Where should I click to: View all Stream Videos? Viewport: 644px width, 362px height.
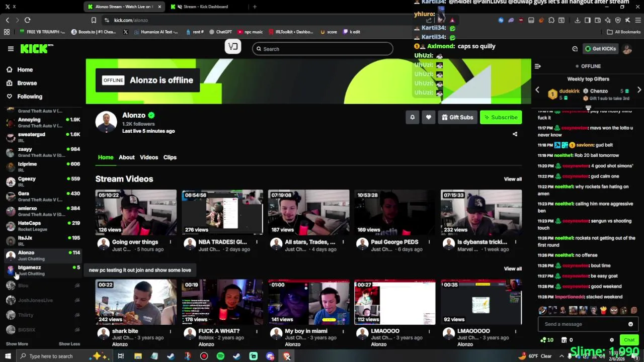pos(513,179)
